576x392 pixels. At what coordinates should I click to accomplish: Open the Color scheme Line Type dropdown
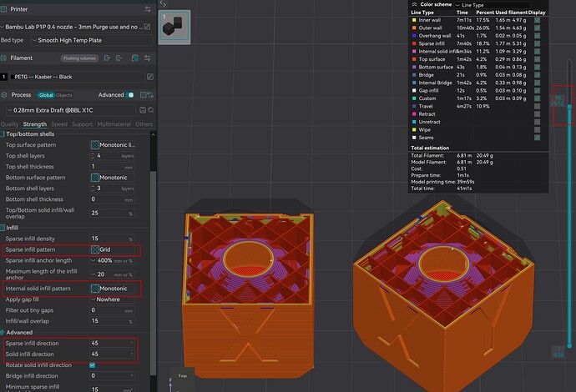[493, 5]
